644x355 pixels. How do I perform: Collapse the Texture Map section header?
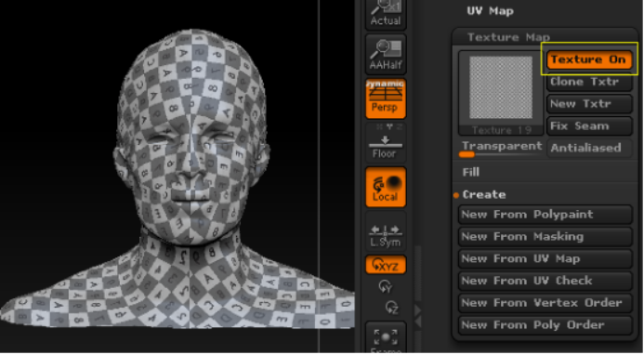(508, 37)
